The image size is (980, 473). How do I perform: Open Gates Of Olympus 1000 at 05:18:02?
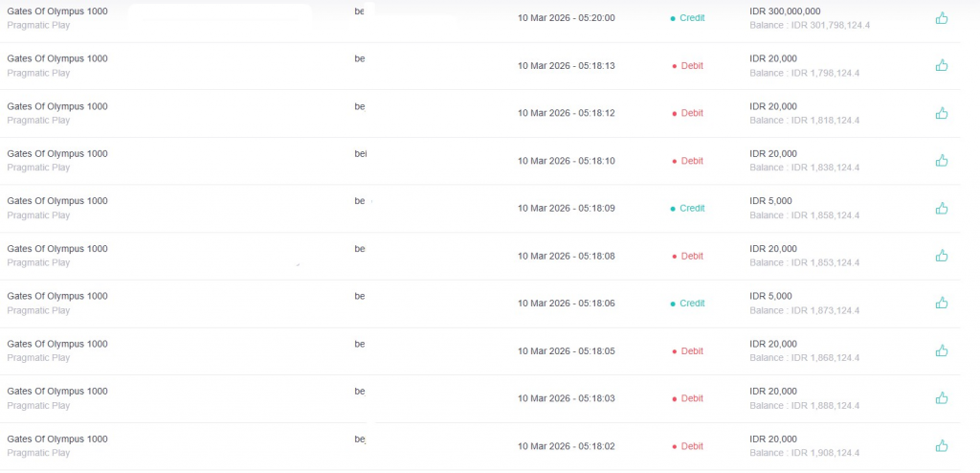point(57,439)
